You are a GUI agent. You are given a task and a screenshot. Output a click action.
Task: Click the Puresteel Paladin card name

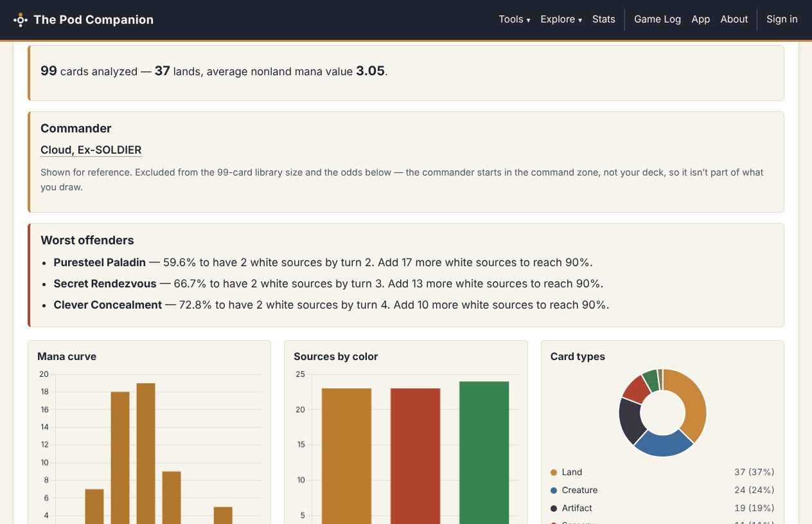coord(100,262)
